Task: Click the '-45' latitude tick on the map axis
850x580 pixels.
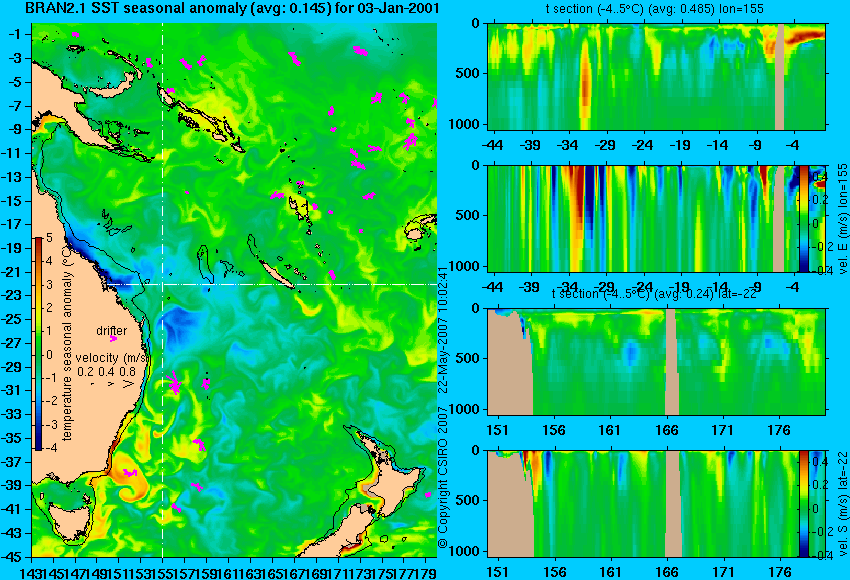Action: (12, 557)
